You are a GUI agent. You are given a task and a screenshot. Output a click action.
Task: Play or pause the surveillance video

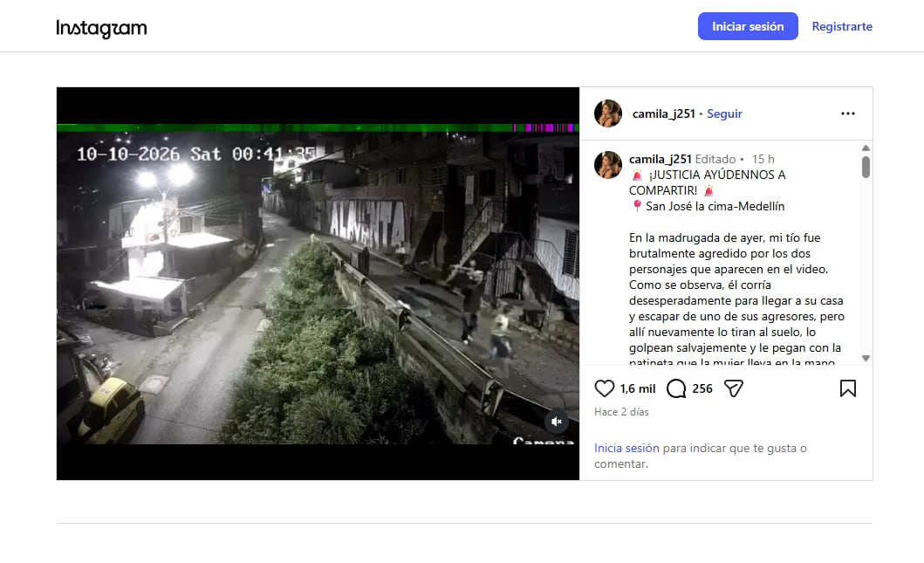[x=318, y=284]
